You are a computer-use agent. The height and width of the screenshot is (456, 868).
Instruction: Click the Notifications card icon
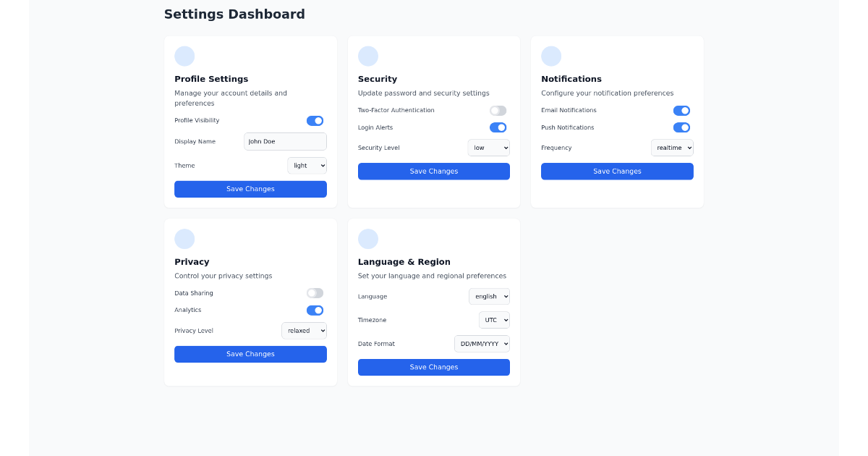(551, 56)
